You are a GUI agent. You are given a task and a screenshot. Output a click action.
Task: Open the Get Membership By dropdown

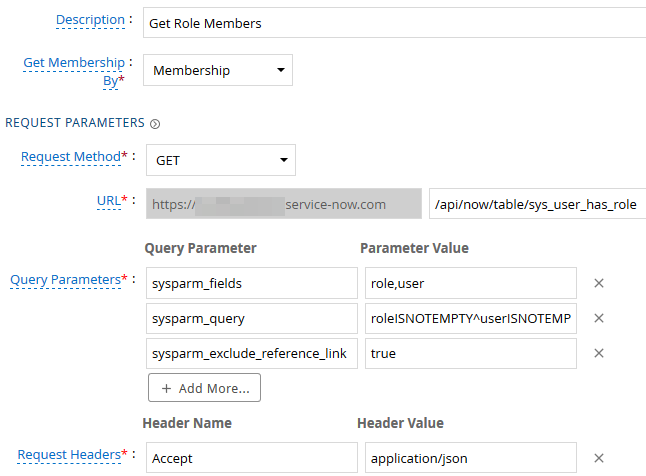coord(218,70)
